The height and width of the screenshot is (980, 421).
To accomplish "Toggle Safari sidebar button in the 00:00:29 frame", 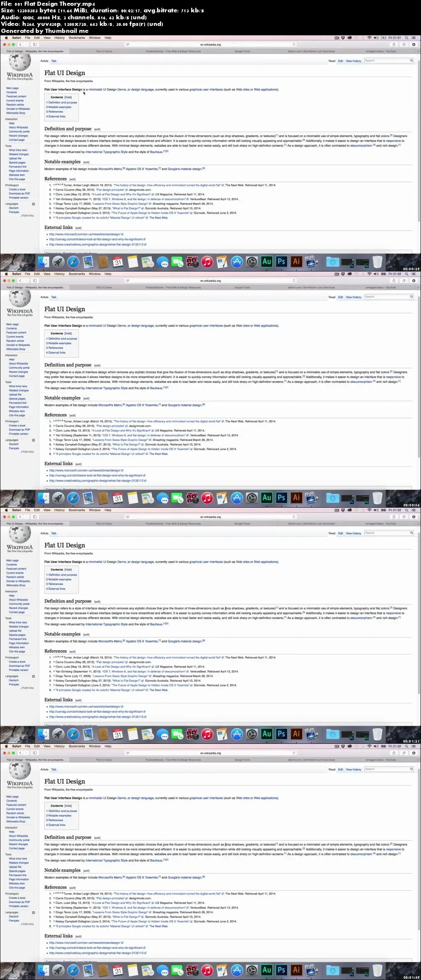I will pyautogui.click(x=35, y=44).
